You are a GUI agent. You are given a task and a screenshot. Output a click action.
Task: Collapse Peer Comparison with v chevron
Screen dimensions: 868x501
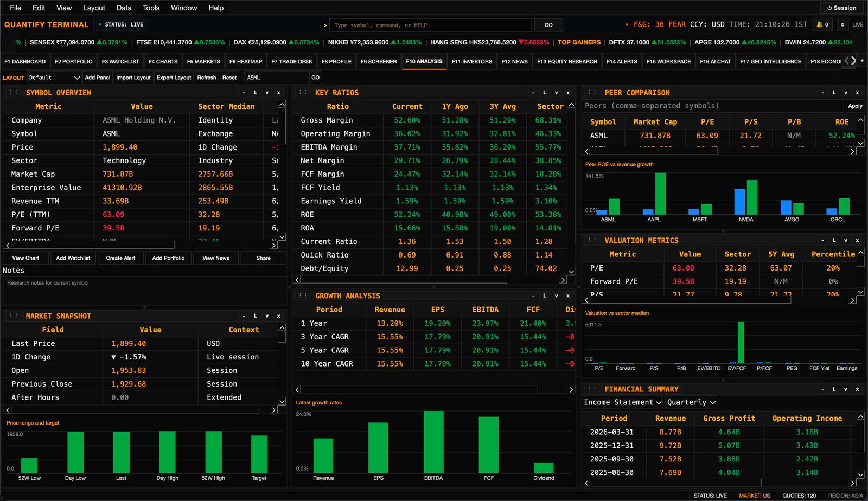[846, 93]
